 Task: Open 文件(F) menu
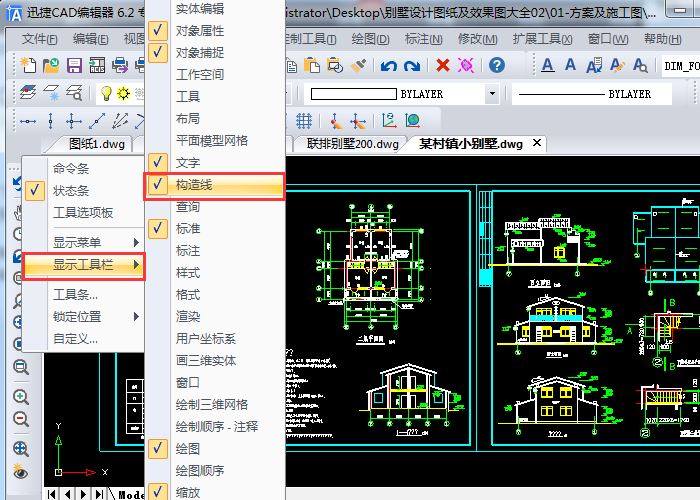click(x=40, y=39)
